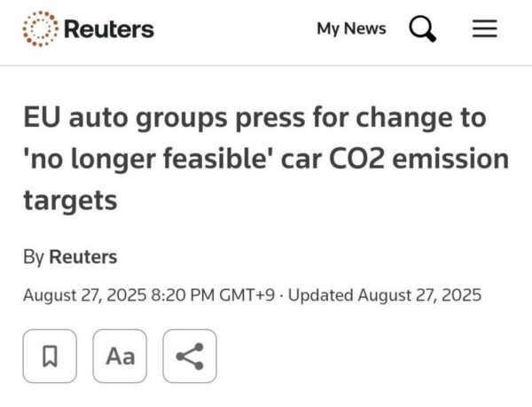Bookmark this article with the save icon
The image size is (532, 407).
(x=50, y=356)
